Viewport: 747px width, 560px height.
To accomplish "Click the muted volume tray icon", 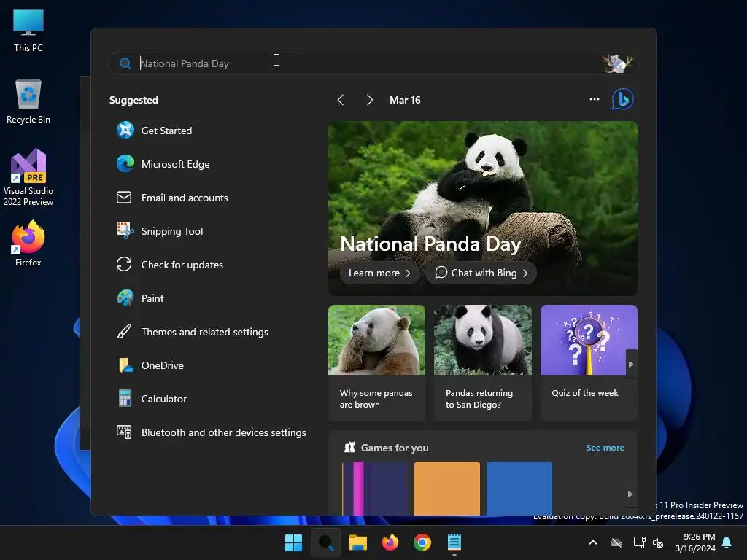I will click(659, 542).
